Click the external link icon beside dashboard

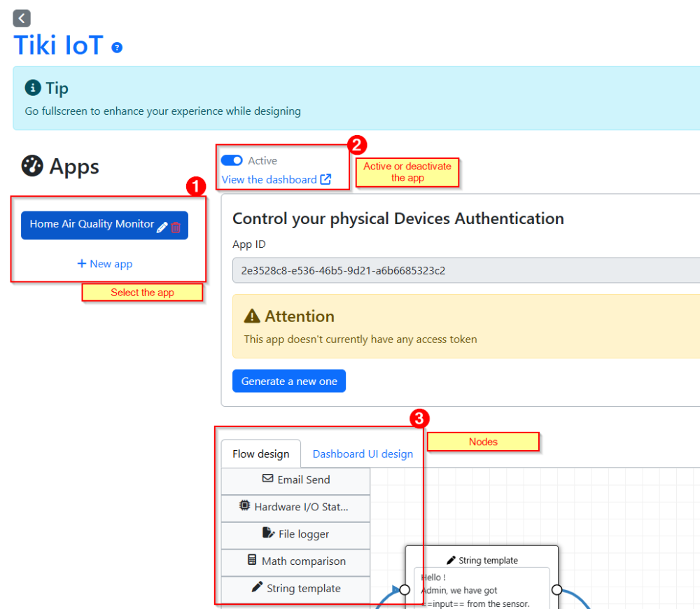[325, 179]
